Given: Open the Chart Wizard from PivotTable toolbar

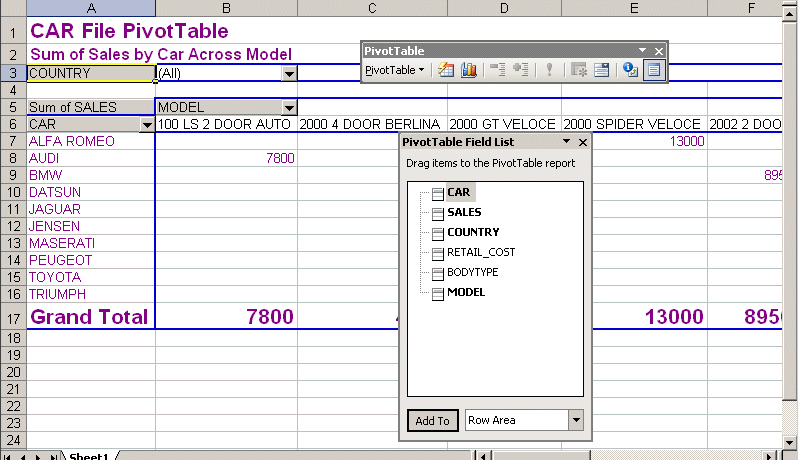Looking at the screenshot, I should 469,70.
